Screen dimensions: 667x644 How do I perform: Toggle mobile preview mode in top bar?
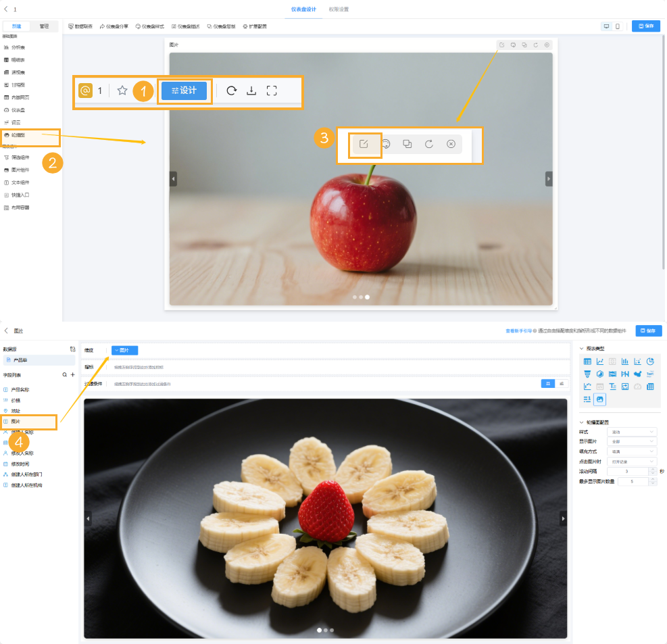coord(617,26)
